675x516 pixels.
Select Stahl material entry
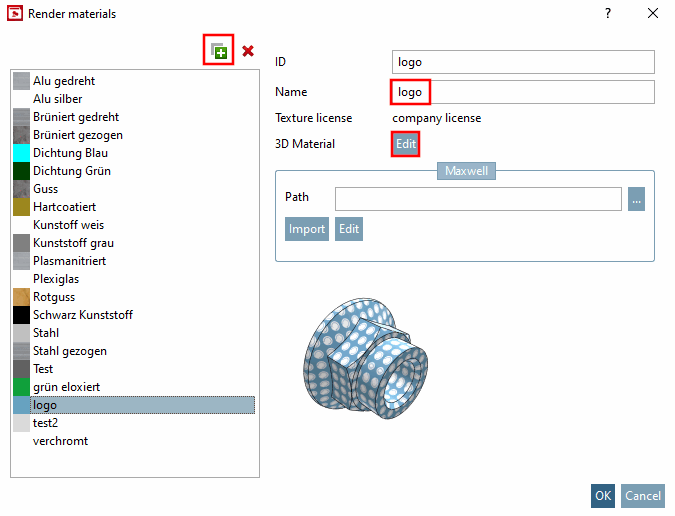[x=134, y=333]
